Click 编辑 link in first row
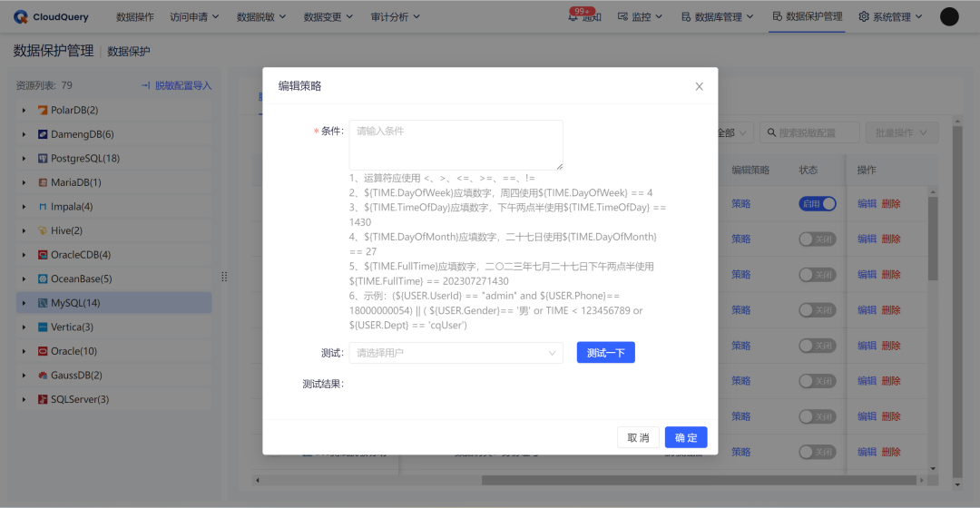 [x=867, y=204]
